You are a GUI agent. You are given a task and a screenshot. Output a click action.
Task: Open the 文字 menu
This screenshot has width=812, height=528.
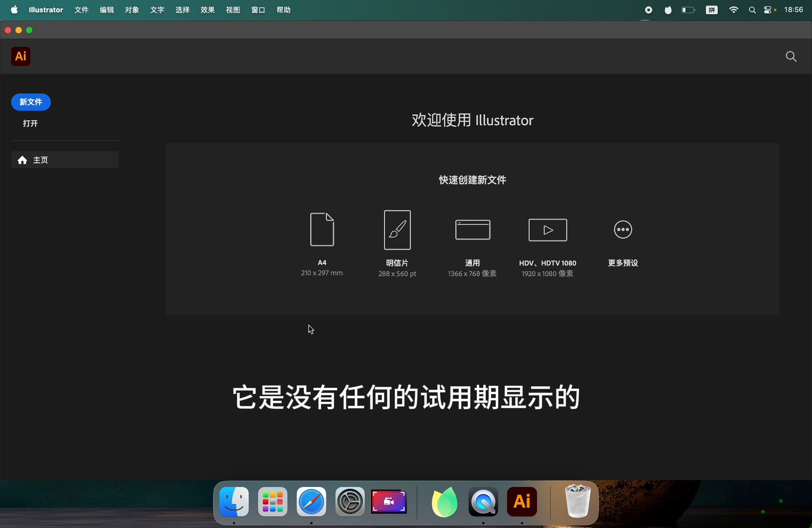(157, 10)
